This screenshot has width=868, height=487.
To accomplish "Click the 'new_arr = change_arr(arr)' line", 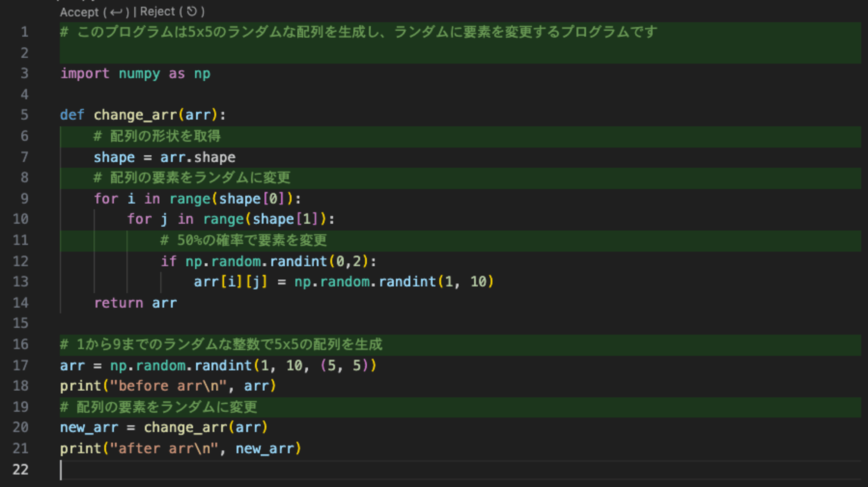I will click(164, 428).
